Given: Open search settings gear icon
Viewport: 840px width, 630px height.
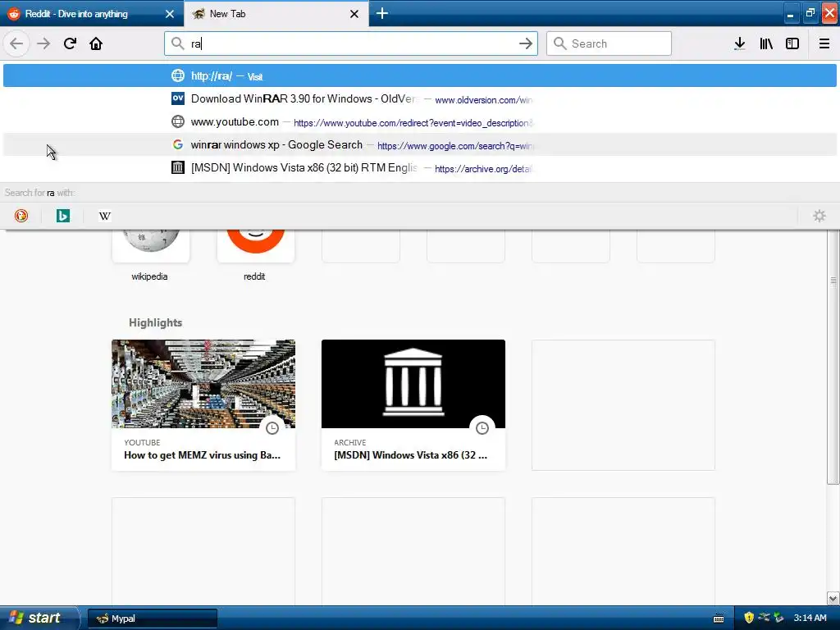Looking at the screenshot, I should [x=819, y=216].
